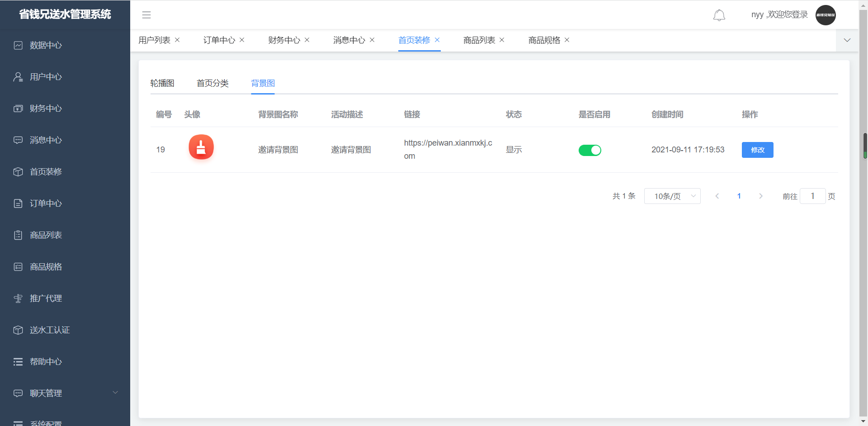Click the user avatar in the header
The height and width of the screenshot is (426, 868).
(x=825, y=15)
